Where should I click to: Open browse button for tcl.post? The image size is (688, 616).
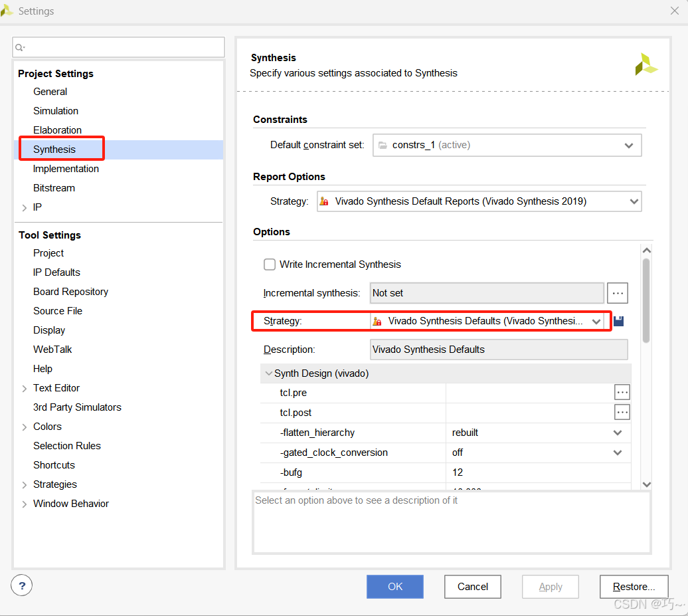[622, 412]
